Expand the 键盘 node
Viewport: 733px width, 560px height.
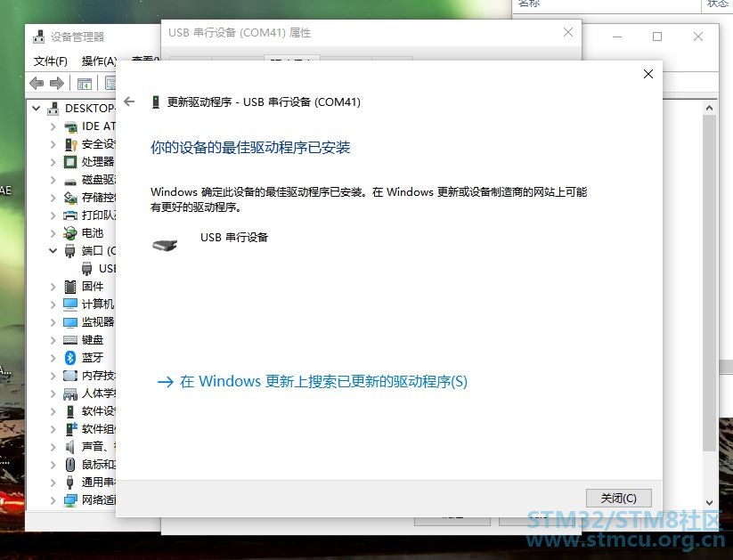[x=53, y=340]
